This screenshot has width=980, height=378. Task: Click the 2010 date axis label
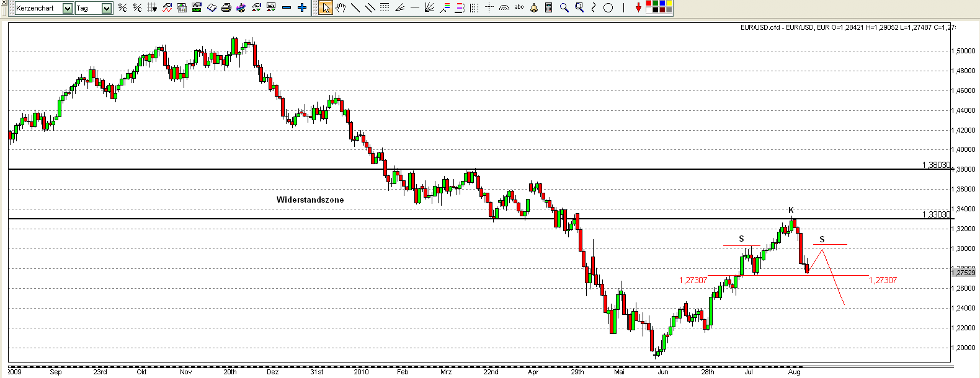pyautogui.click(x=361, y=372)
